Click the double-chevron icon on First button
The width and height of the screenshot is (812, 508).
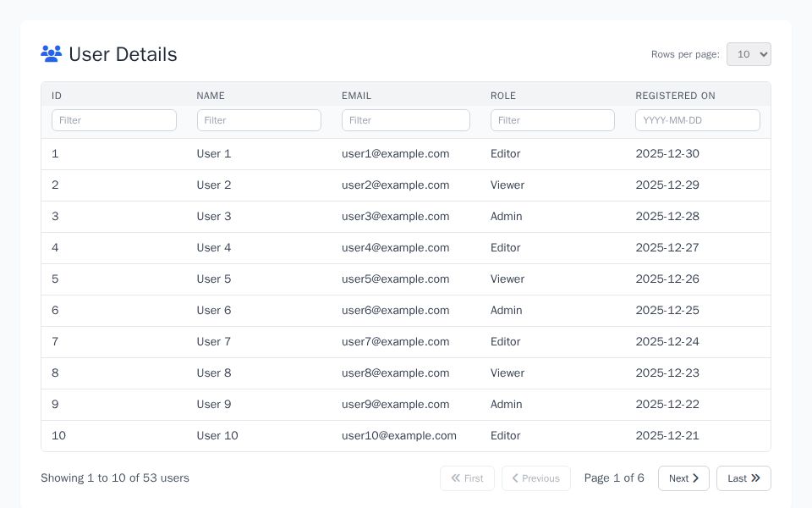454,478
